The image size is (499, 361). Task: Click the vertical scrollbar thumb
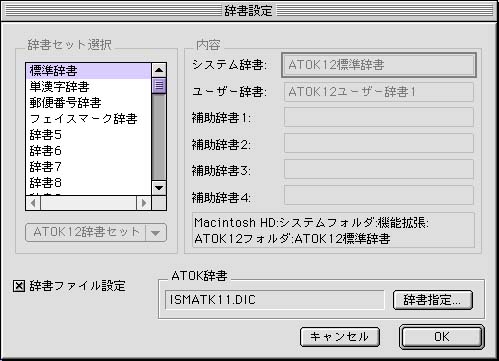[x=159, y=86]
